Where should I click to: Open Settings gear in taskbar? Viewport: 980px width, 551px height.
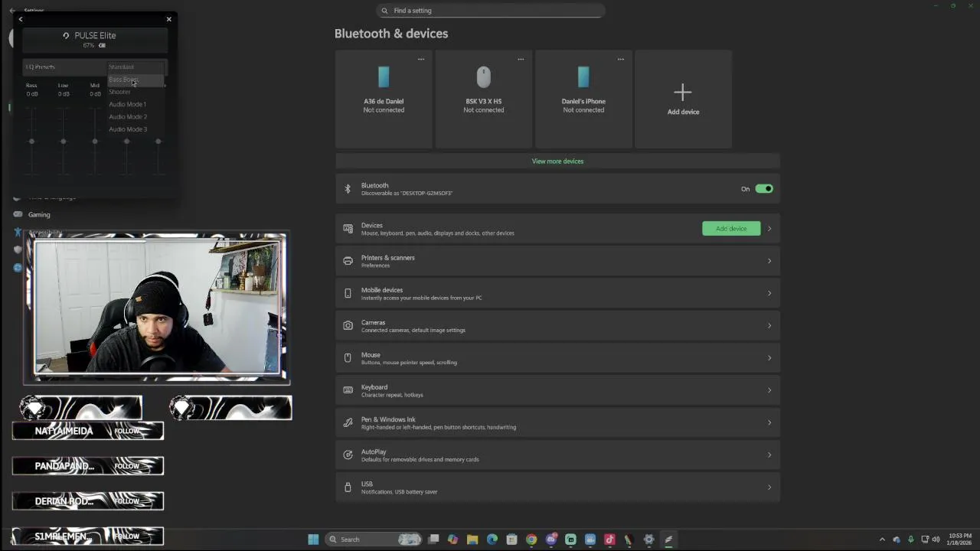click(648, 540)
